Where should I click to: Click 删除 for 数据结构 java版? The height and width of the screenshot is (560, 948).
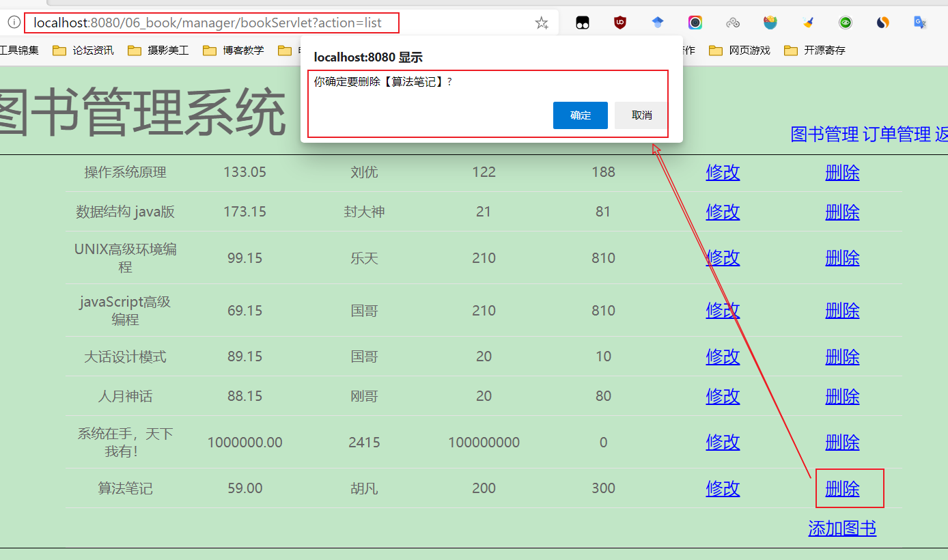coord(842,212)
